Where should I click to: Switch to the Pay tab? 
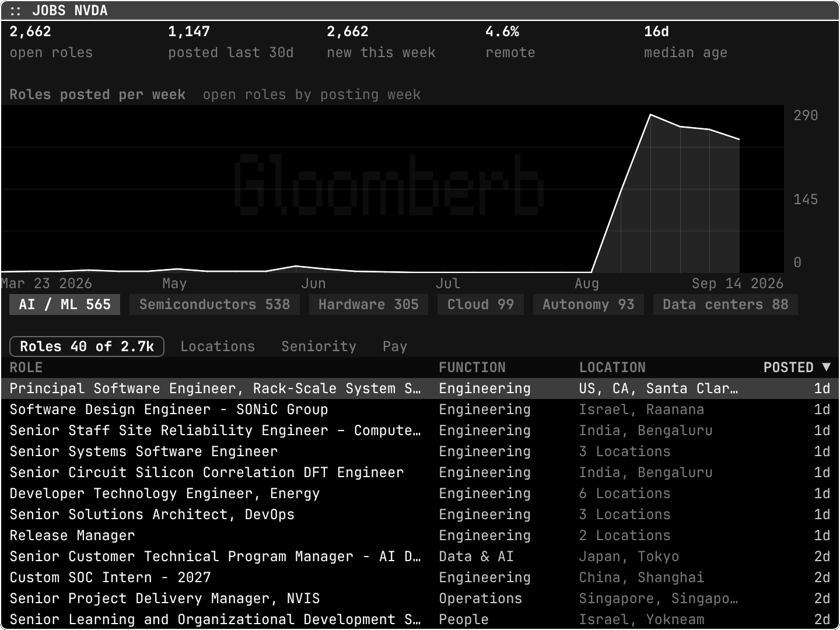point(395,346)
